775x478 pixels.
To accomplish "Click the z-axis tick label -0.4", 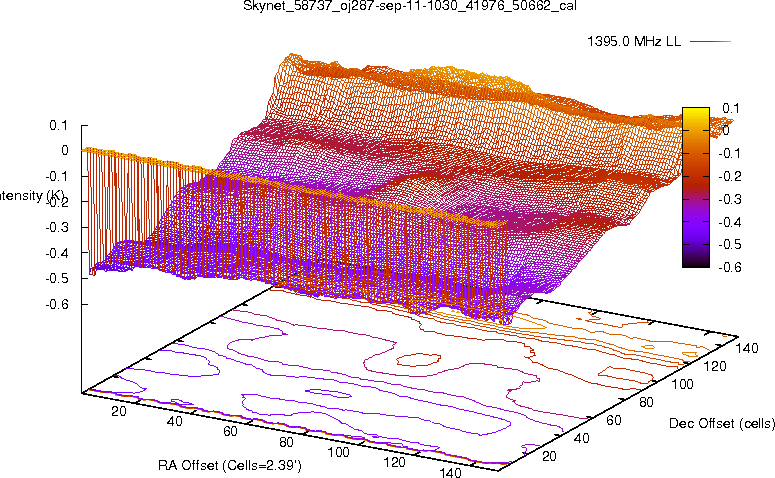I will 56,253.
